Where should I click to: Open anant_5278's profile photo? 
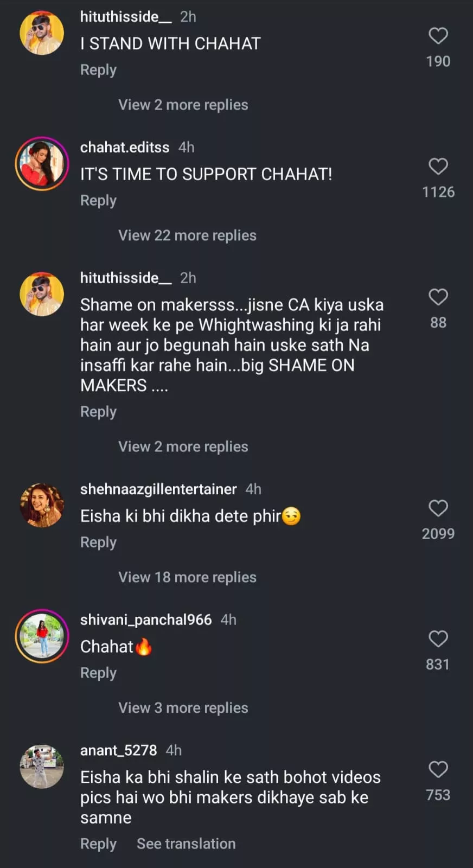[x=42, y=767]
